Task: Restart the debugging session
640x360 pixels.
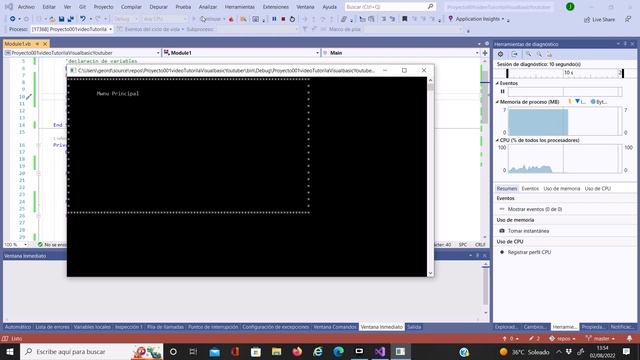Action: pyautogui.click(x=292, y=19)
